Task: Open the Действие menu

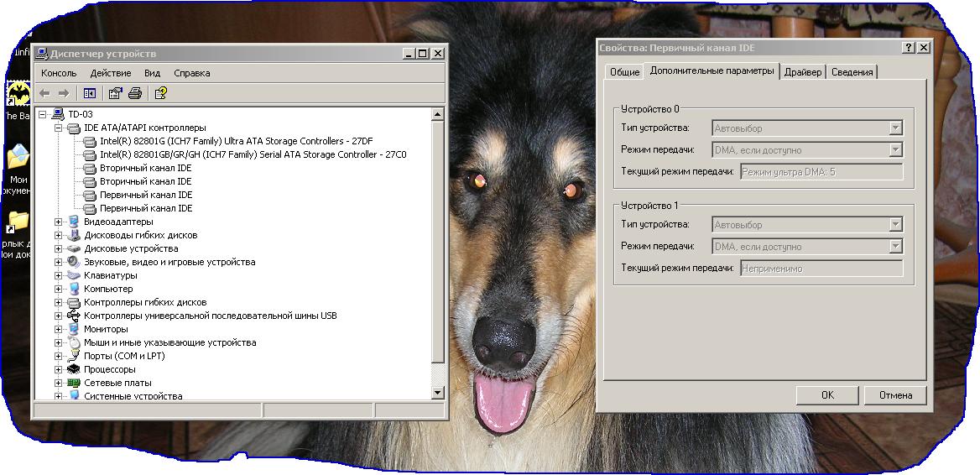Action: click(110, 73)
